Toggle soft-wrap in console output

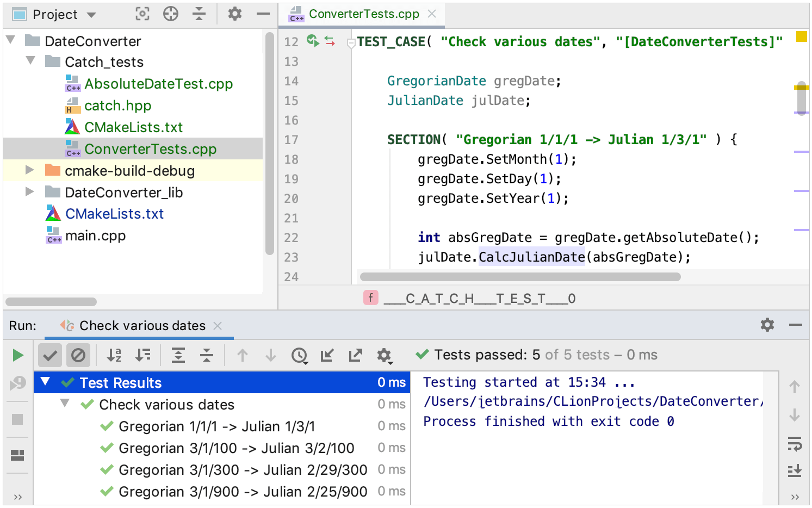[795, 444]
